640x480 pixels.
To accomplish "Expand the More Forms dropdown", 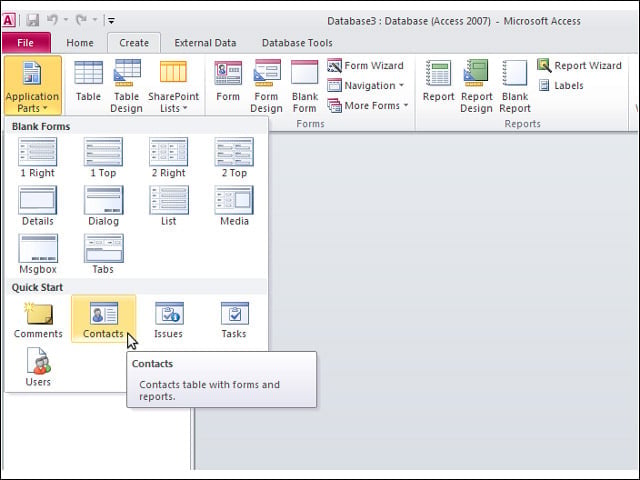I will [368, 106].
